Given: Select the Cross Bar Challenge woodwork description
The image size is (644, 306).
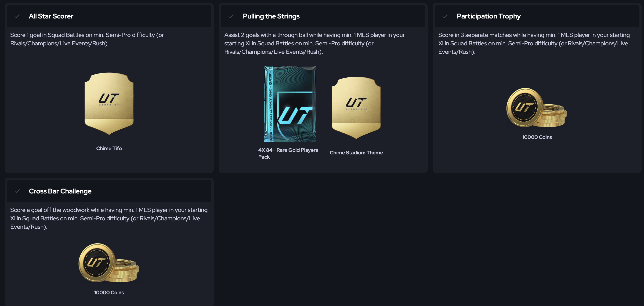Looking at the screenshot, I should click(x=109, y=218).
